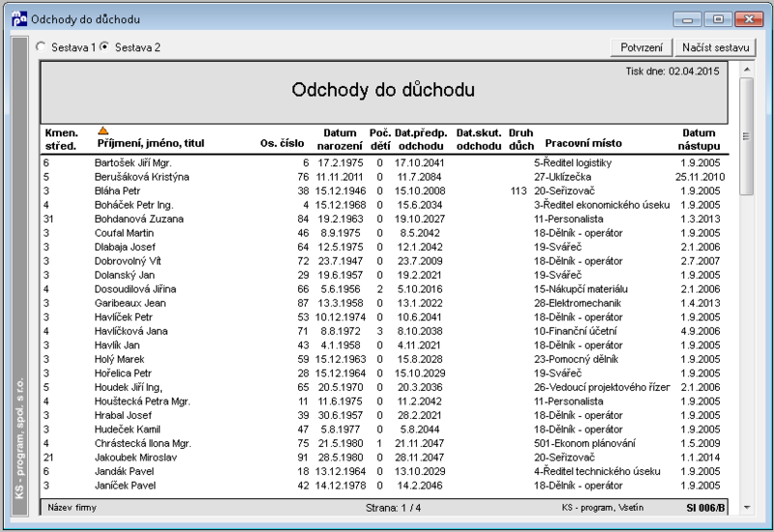This screenshot has width=774, height=532.
Task: Click the '5-Ředitel logistiky' job cell
Action: coord(573,163)
